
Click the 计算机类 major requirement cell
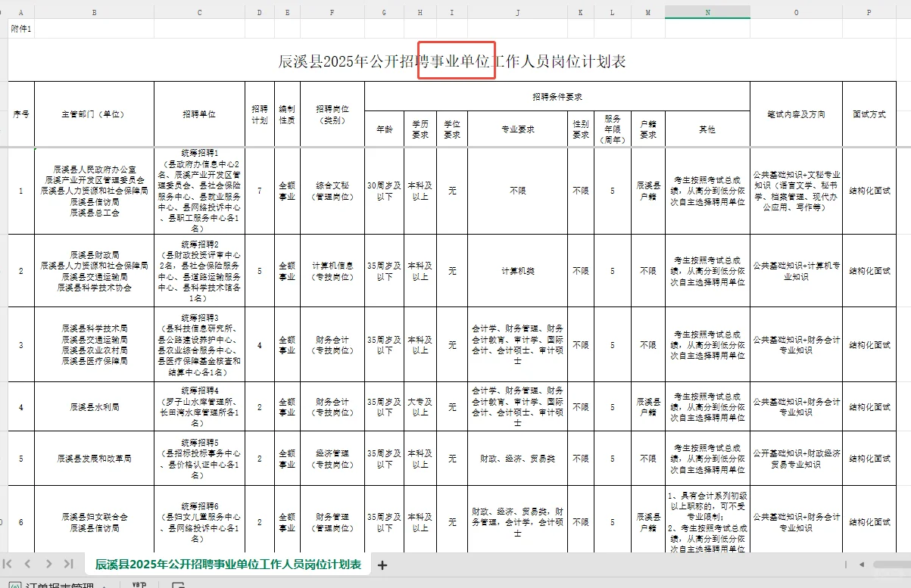517,271
